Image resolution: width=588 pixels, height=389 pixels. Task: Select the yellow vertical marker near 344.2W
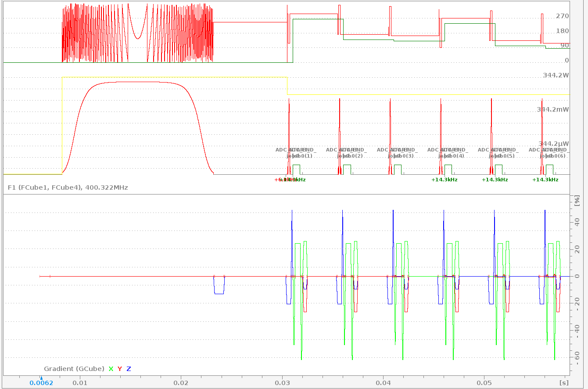pyautogui.click(x=287, y=86)
